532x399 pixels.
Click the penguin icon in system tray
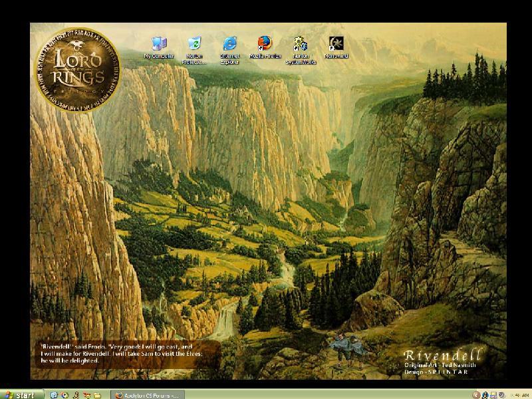point(485,394)
